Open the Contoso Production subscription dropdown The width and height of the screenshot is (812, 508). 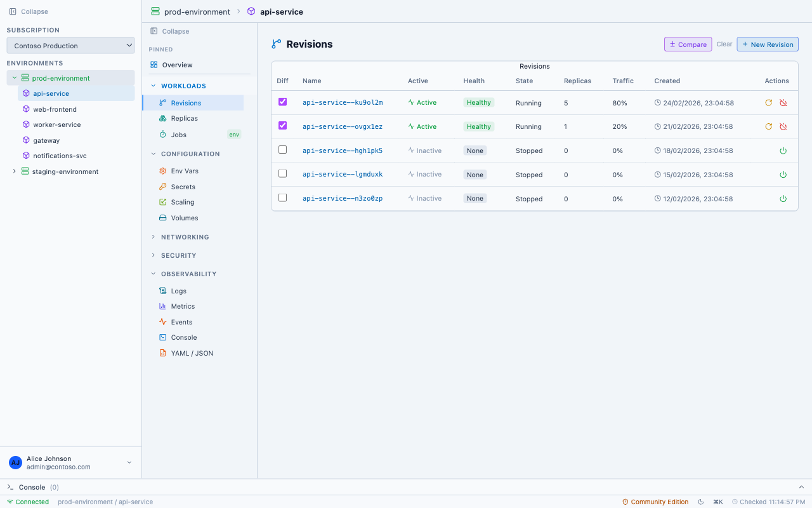70,45
